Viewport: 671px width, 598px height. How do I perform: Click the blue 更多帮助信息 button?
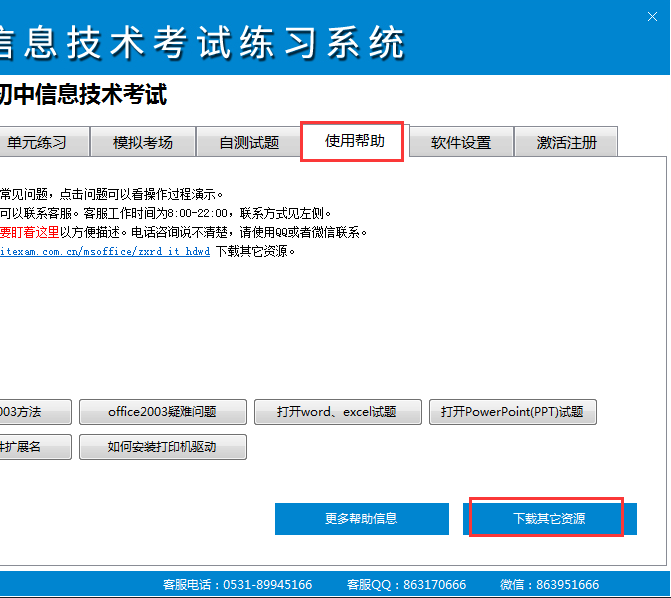pos(361,518)
